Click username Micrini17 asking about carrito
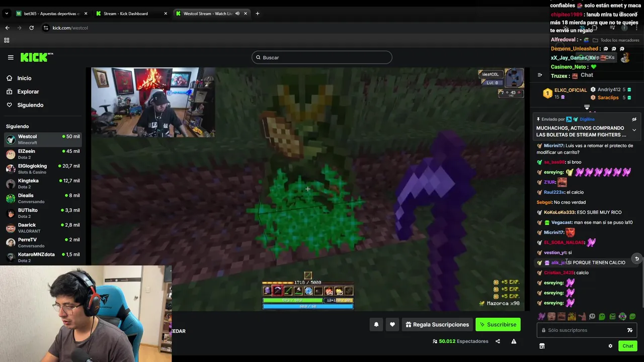644x362 pixels. coord(553,146)
